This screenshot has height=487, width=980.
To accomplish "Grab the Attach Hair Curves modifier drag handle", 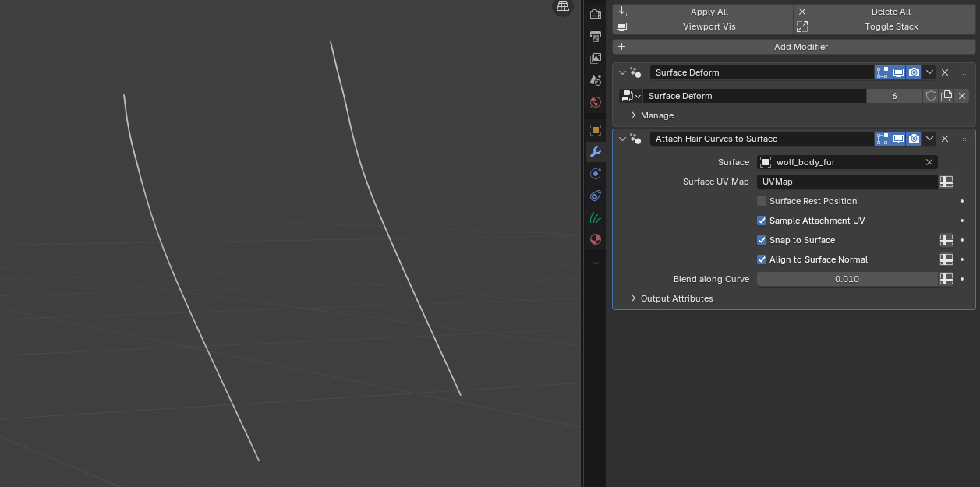I will pyautogui.click(x=964, y=139).
